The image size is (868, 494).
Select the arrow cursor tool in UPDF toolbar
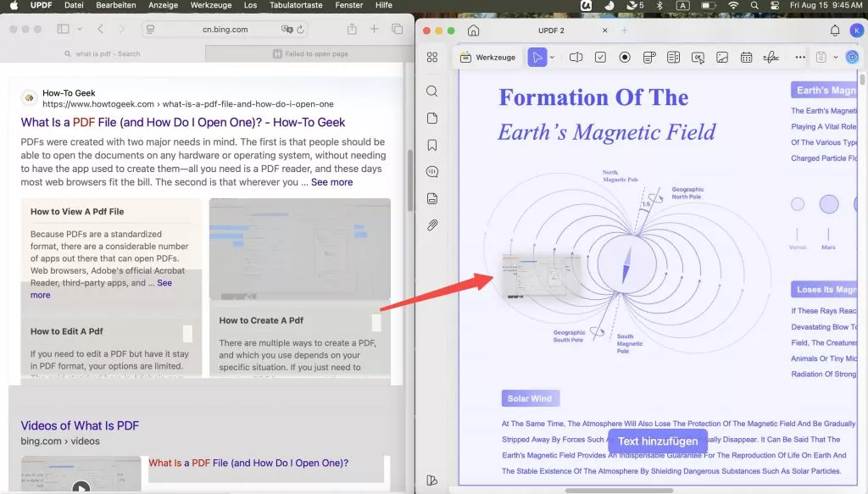point(537,58)
